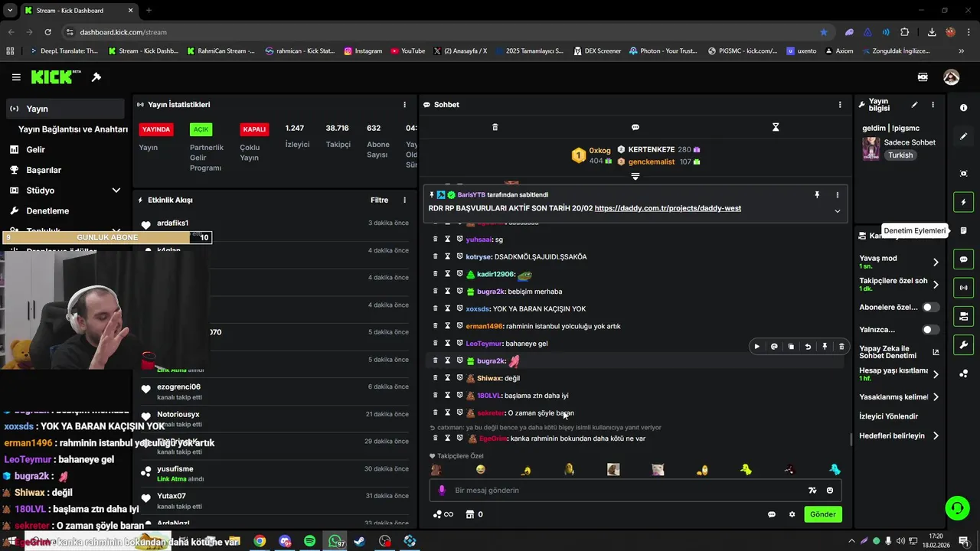
Task: Pin the message from the hover toolbar
Action: 825,347
